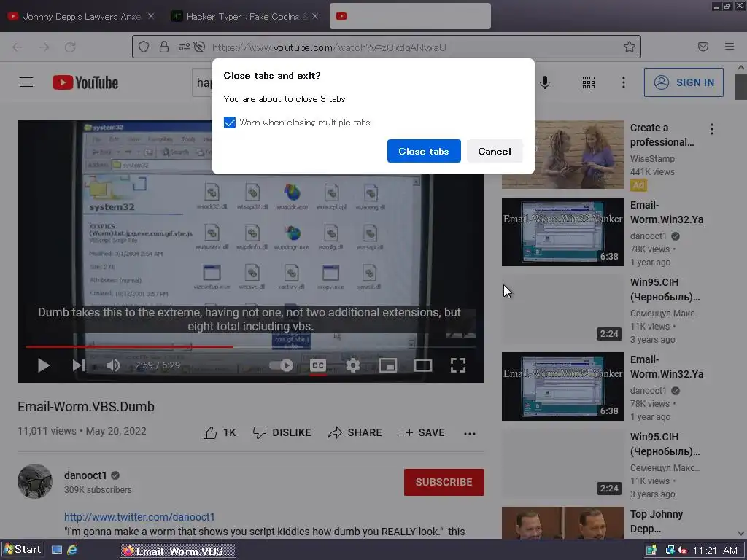Enter full screen with the fullscreen icon

[458, 365]
